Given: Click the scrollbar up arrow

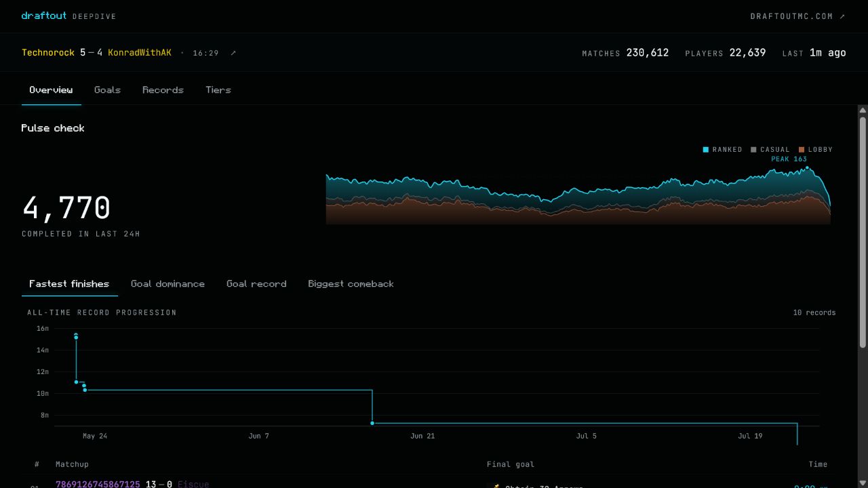Looking at the screenshot, I should click(x=863, y=110).
